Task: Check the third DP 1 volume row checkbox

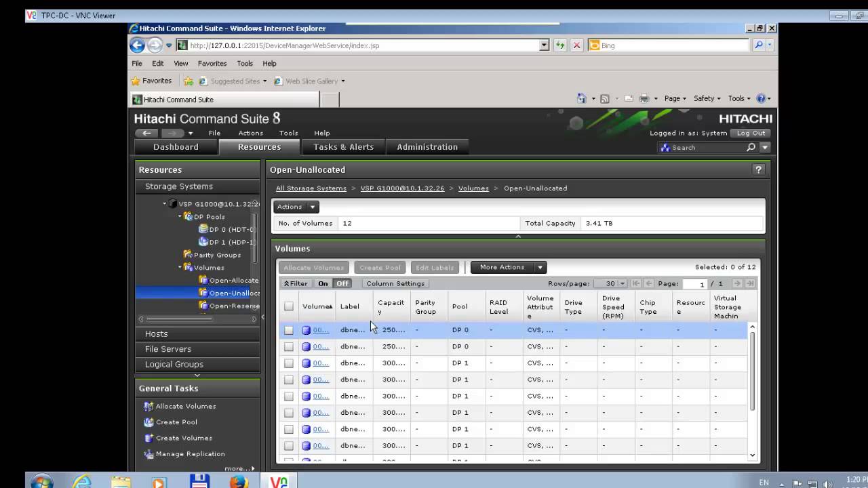Action: coord(289,396)
